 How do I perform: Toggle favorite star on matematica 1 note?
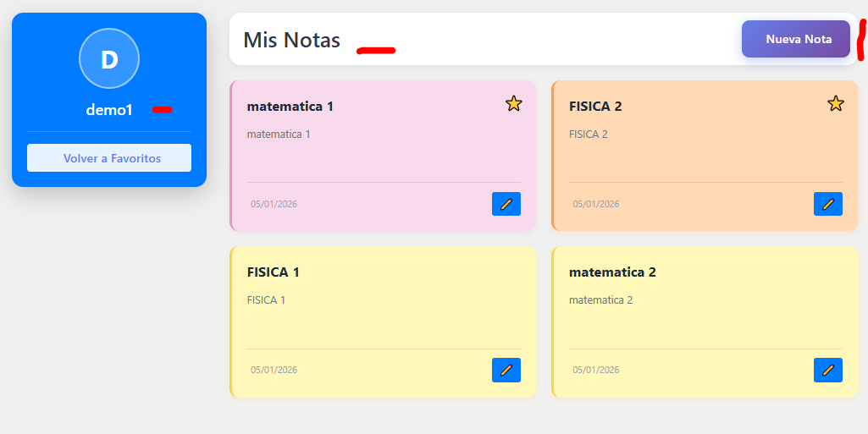pos(514,104)
